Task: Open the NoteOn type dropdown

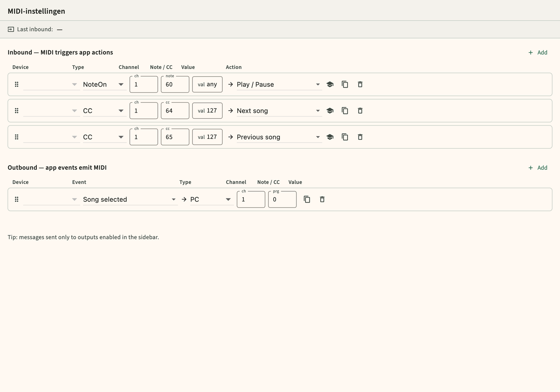Action: 105,84
